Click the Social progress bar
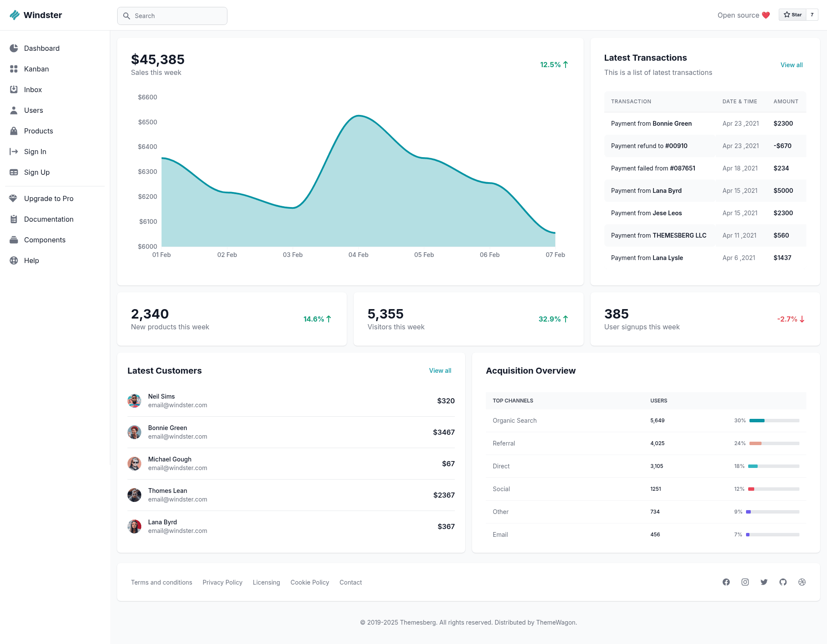827x644 pixels. click(774, 489)
